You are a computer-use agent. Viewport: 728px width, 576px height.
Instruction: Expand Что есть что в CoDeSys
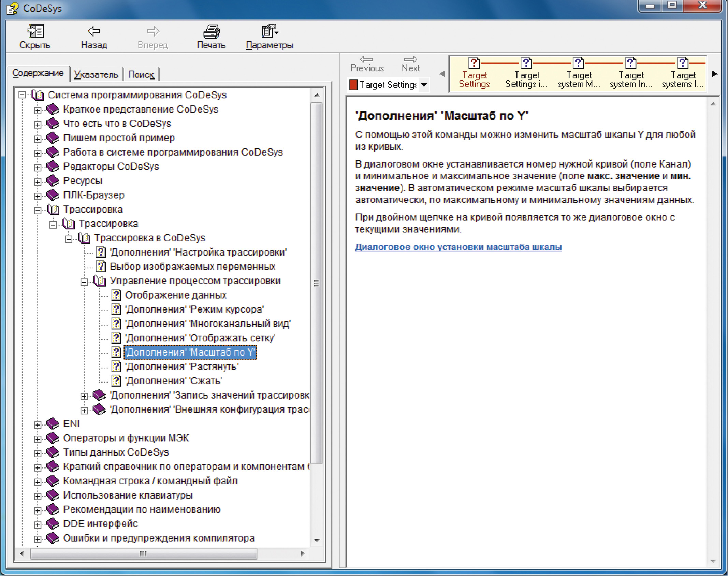coord(38,125)
